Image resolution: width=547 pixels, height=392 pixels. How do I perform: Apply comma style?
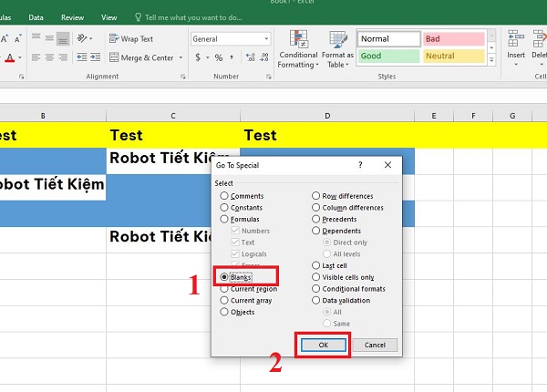coord(232,57)
